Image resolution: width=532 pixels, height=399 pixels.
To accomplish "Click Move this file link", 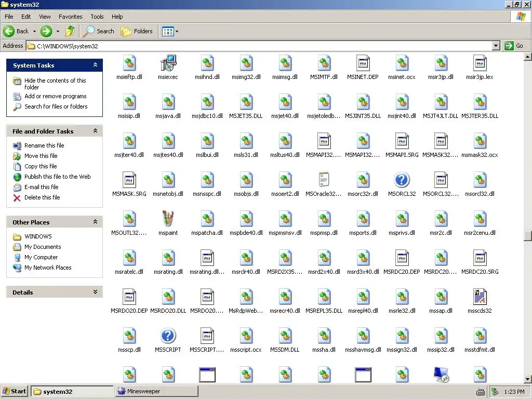I will point(41,156).
